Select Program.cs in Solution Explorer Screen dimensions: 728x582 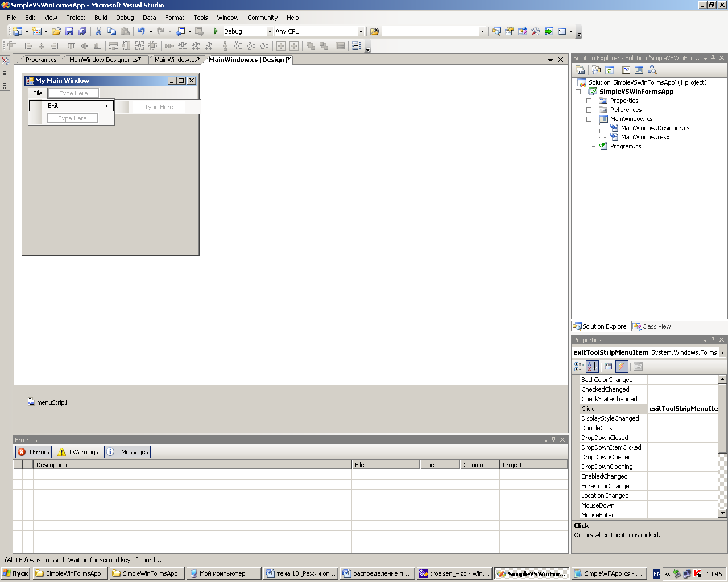tap(626, 146)
